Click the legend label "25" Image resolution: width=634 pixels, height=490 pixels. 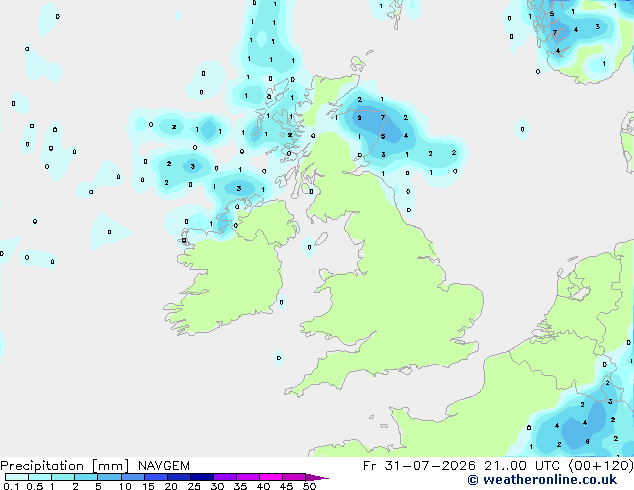(x=194, y=486)
